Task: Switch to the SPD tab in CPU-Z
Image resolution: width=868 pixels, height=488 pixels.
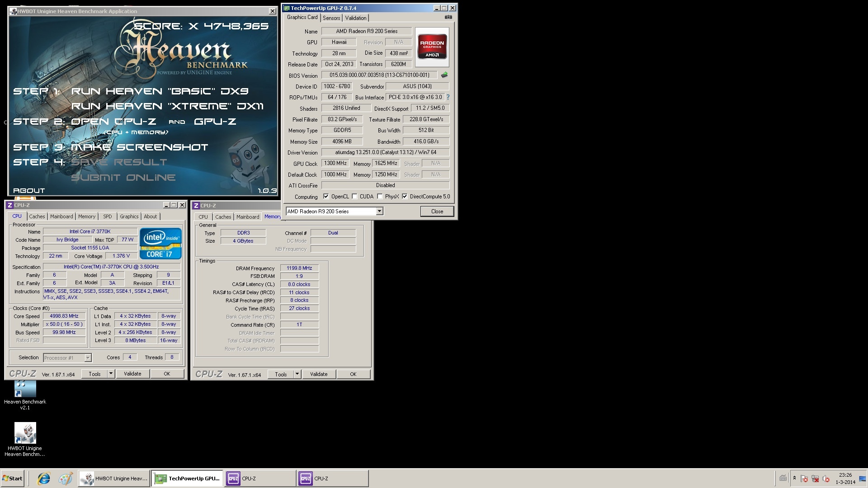Action: coord(107,216)
